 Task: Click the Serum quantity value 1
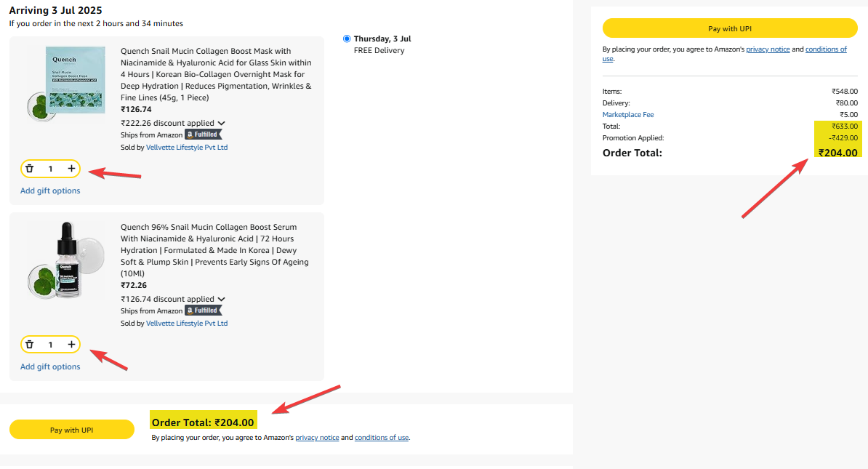point(50,345)
